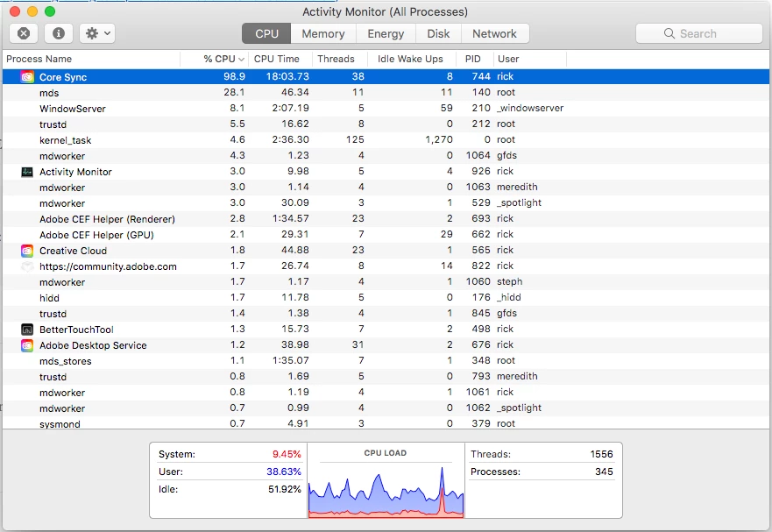This screenshot has width=772, height=532.
Task: Click the community.adobe.com page icon
Action: click(27, 266)
